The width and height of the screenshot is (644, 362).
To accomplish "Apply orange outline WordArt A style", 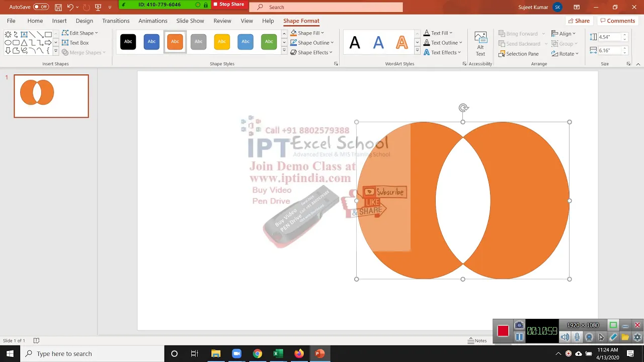I will (x=401, y=43).
